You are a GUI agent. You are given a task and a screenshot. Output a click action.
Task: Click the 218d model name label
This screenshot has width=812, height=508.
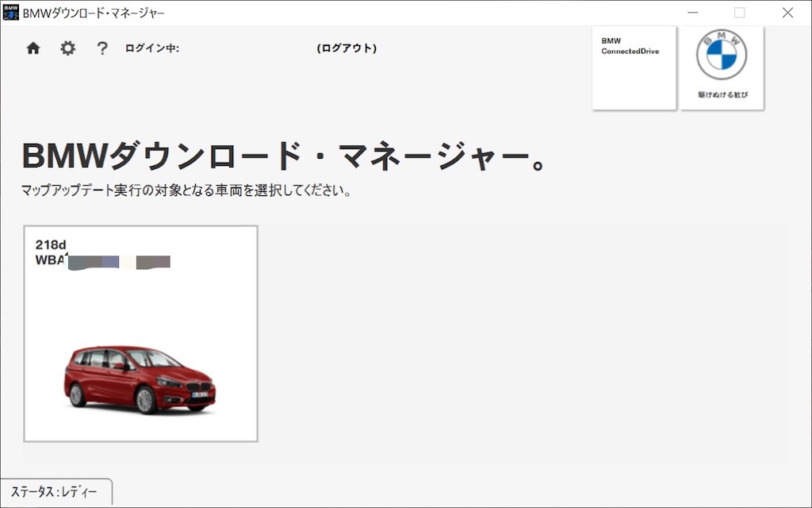click(52, 244)
